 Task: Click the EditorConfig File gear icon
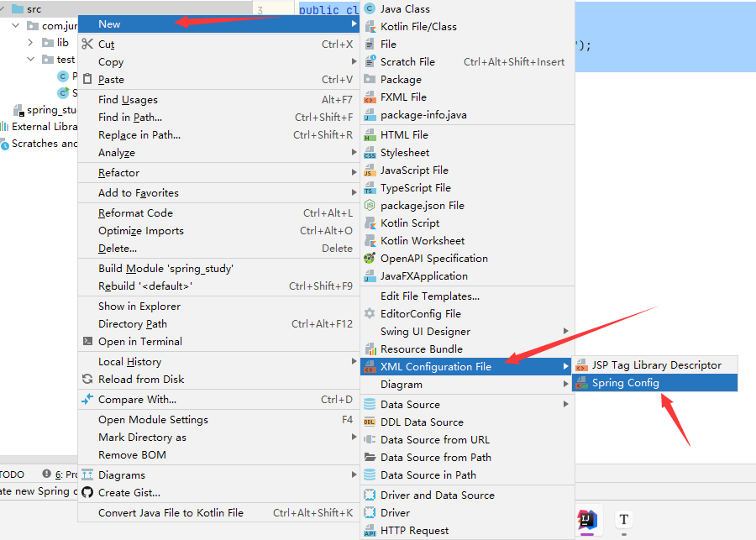coord(370,314)
